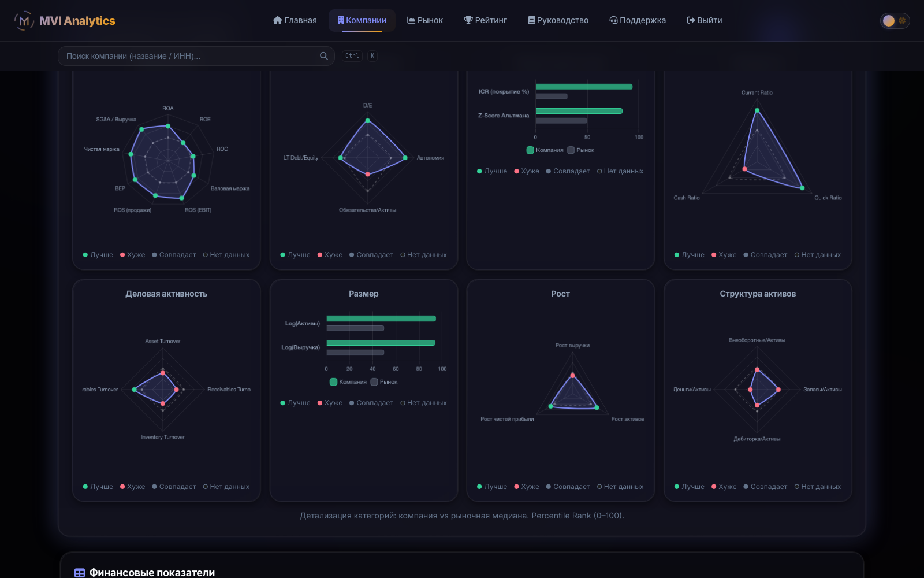Select the Компании navigation tab
The height and width of the screenshot is (578, 924).
[362, 20]
